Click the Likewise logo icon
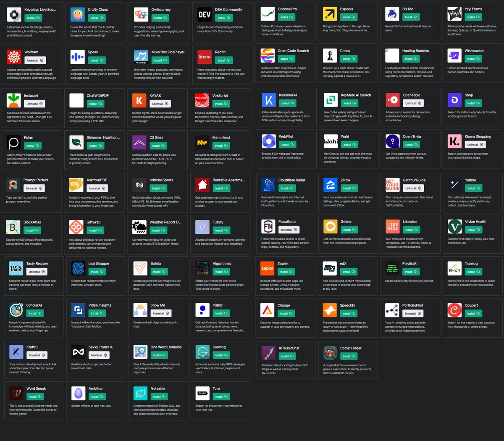The height and width of the screenshot is (441, 504). [393, 226]
